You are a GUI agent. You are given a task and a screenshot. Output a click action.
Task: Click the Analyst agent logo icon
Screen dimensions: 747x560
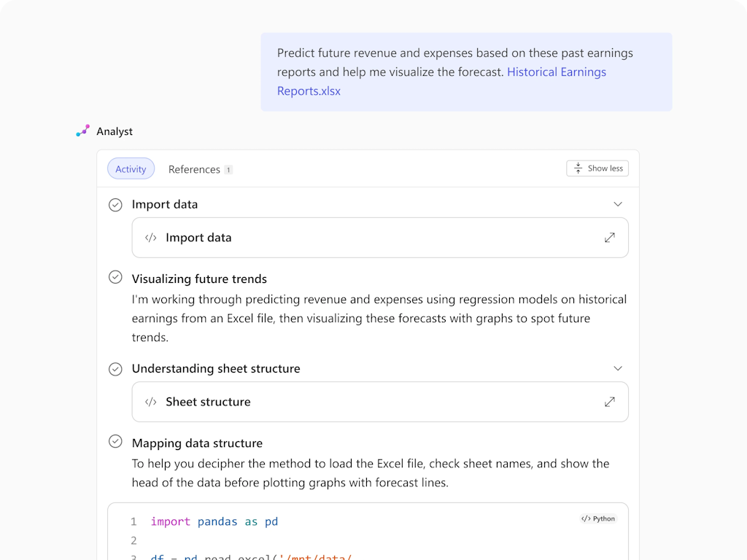pyautogui.click(x=83, y=131)
